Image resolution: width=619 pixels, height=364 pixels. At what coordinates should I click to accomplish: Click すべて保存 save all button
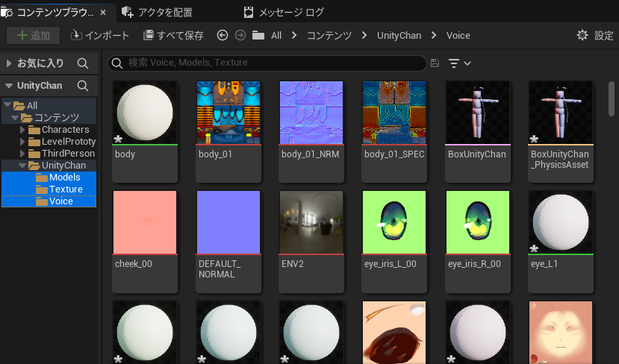(x=173, y=36)
